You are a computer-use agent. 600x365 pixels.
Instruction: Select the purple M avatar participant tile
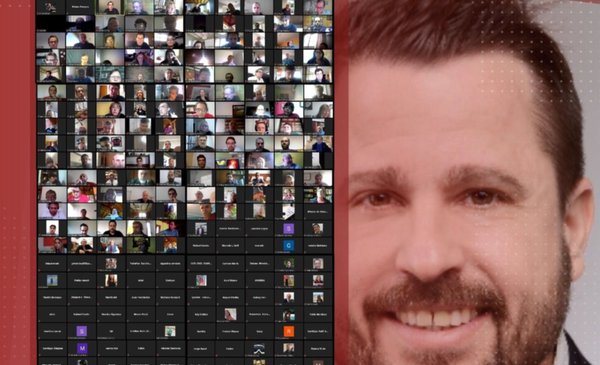(x=82, y=348)
